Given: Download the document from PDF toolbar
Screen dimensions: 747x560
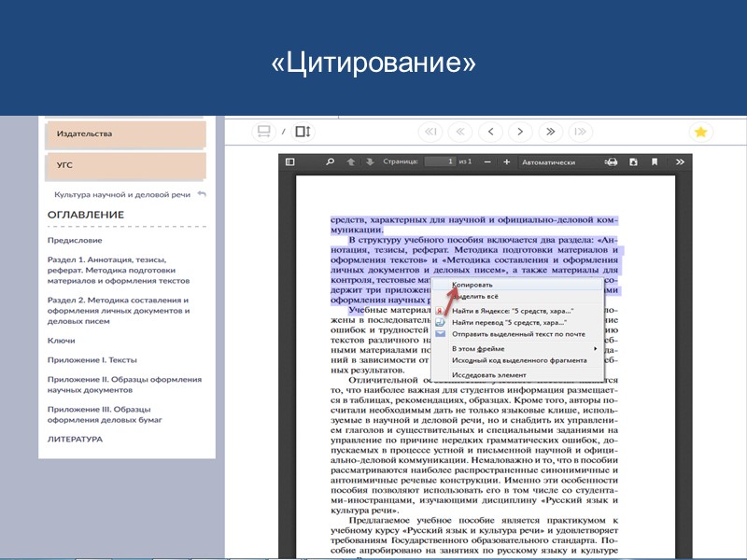Looking at the screenshot, I should pos(633,161).
